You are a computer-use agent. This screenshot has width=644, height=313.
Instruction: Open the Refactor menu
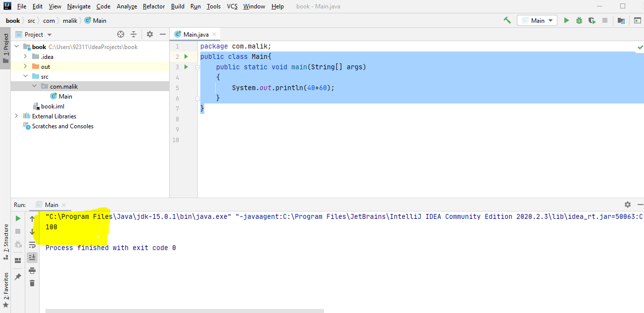pyautogui.click(x=153, y=6)
